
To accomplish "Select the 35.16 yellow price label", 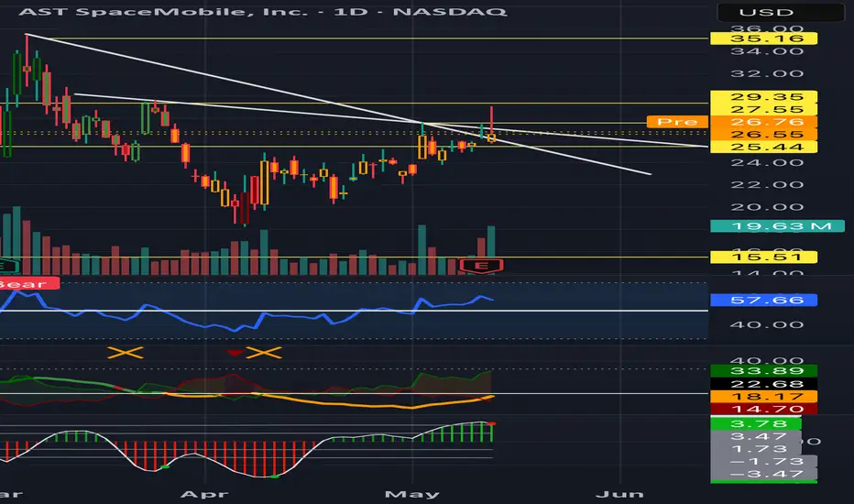I will (763, 38).
